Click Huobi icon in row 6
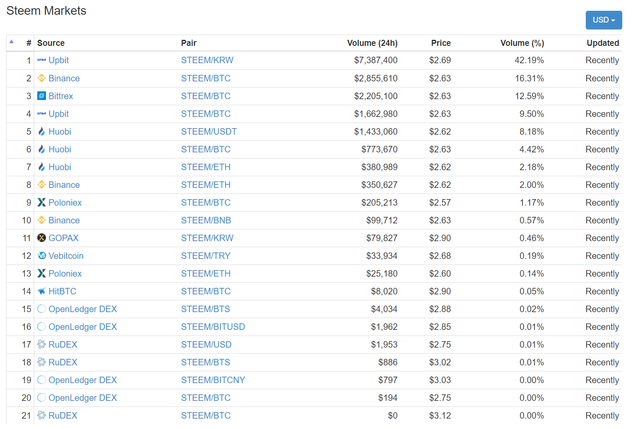Image resolution: width=640 pixels, height=429 pixels. tap(41, 149)
